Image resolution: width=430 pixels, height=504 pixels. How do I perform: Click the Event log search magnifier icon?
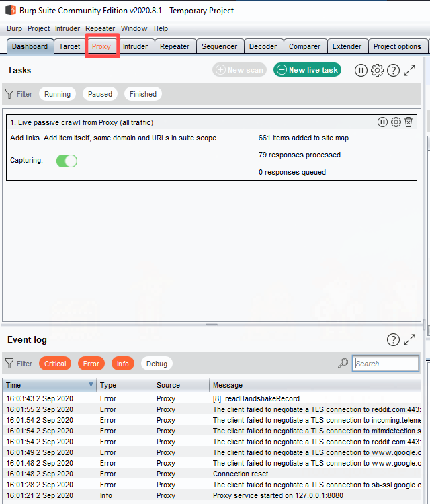coord(343,363)
